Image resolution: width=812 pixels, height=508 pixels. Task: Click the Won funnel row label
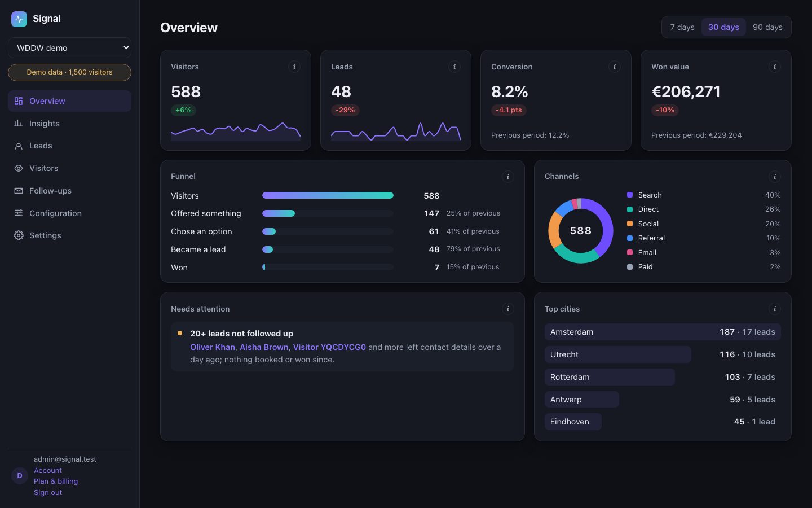pyautogui.click(x=179, y=268)
